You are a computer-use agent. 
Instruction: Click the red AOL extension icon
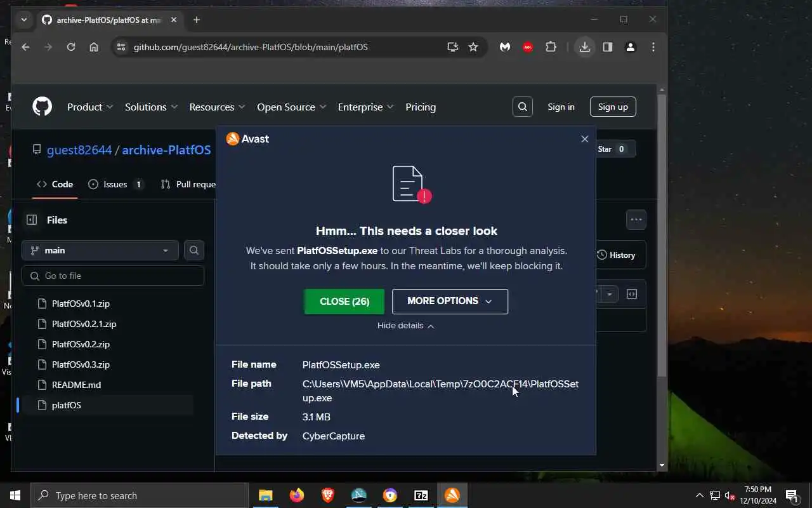[528, 47]
